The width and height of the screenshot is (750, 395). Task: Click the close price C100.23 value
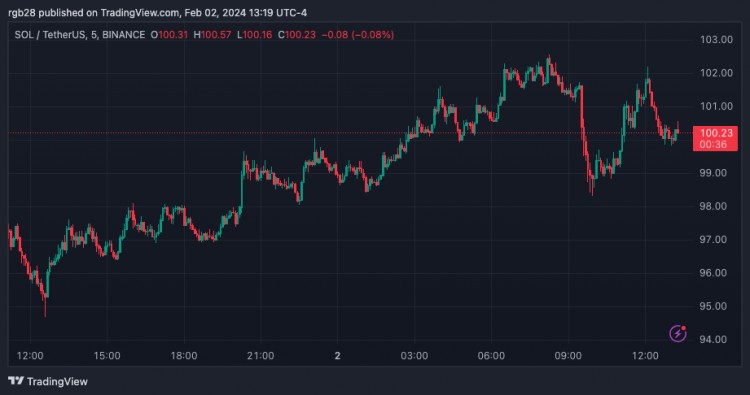coord(297,35)
